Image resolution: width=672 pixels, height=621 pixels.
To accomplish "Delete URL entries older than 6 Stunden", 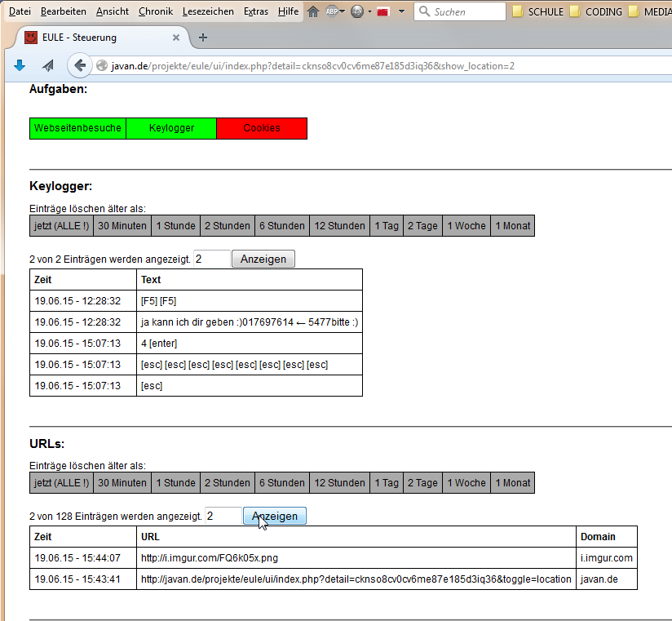I will click(x=282, y=483).
